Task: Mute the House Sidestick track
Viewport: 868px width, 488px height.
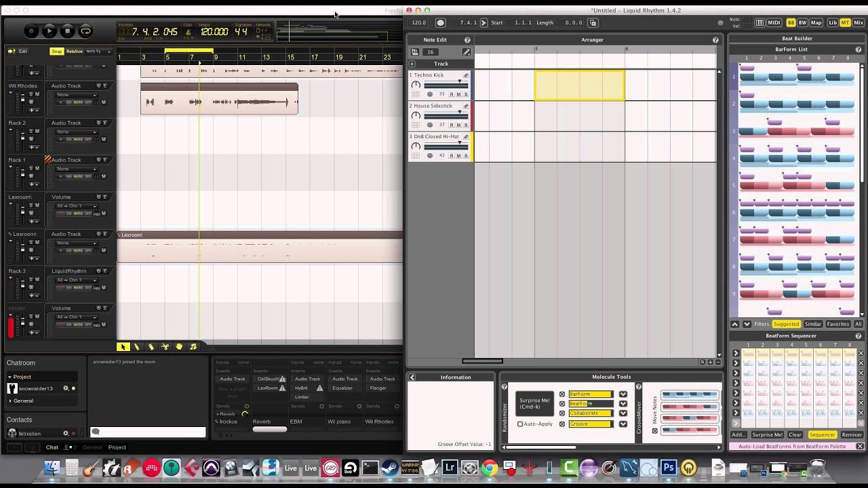Action: coord(458,124)
